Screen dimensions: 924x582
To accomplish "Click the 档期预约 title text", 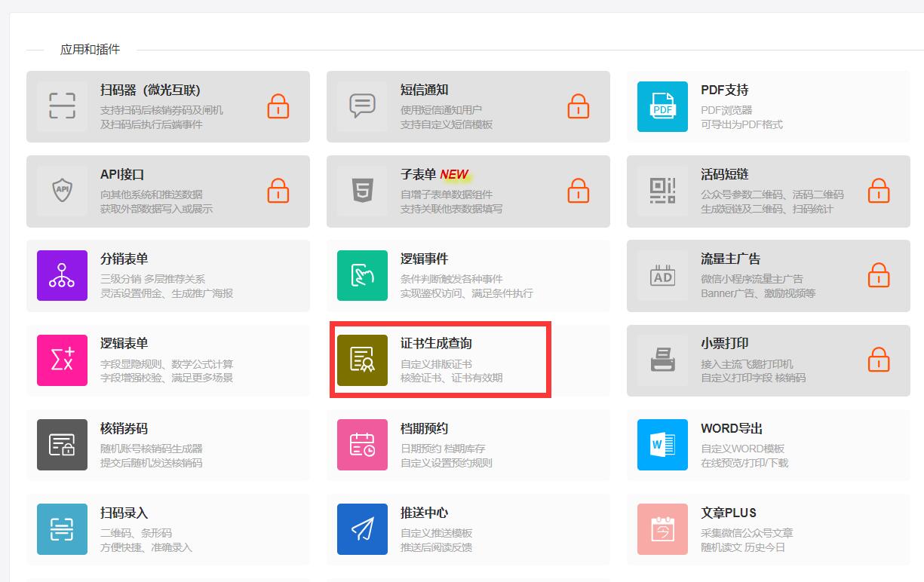I will pos(425,428).
